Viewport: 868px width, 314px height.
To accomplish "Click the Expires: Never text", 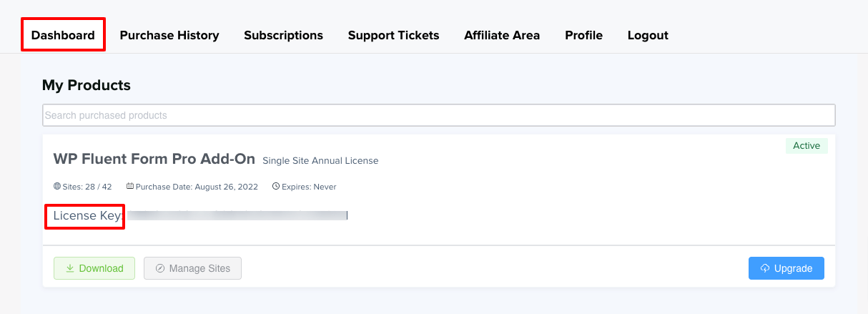I will [309, 187].
